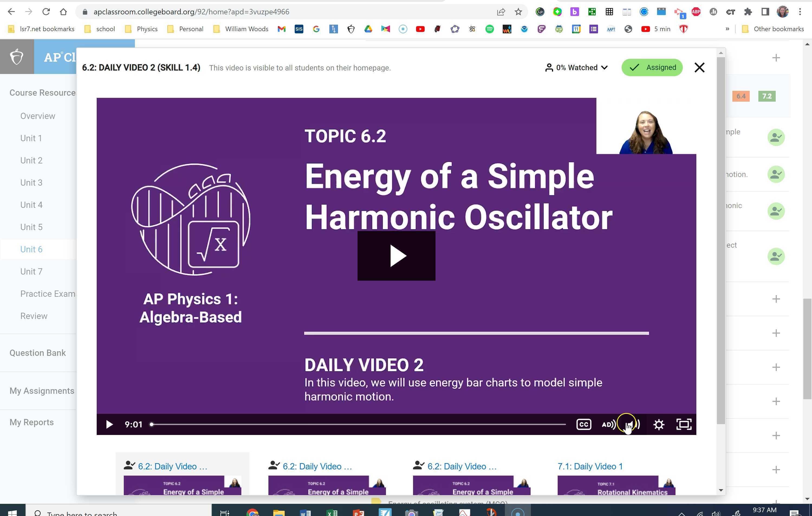Click the large center play button

pos(396,256)
